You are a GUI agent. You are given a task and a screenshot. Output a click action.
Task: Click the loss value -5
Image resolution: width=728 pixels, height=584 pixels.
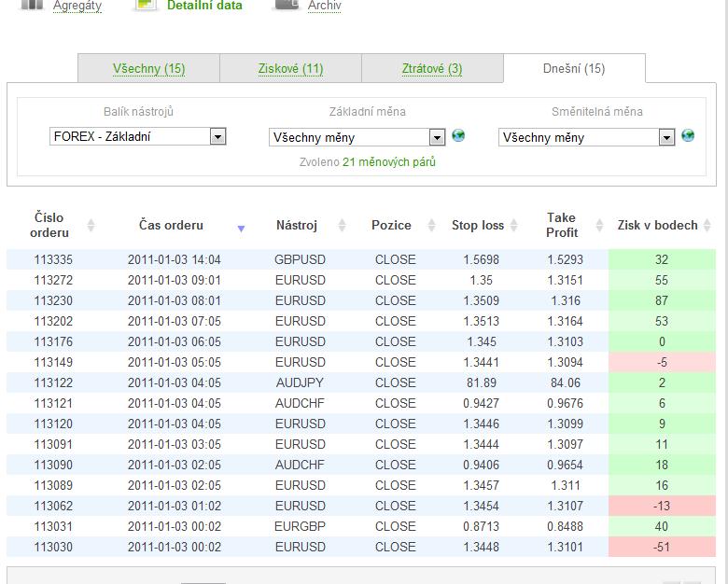click(x=662, y=362)
